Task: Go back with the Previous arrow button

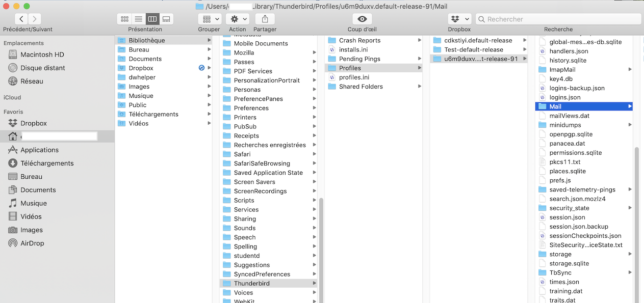Action: (x=21, y=19)
